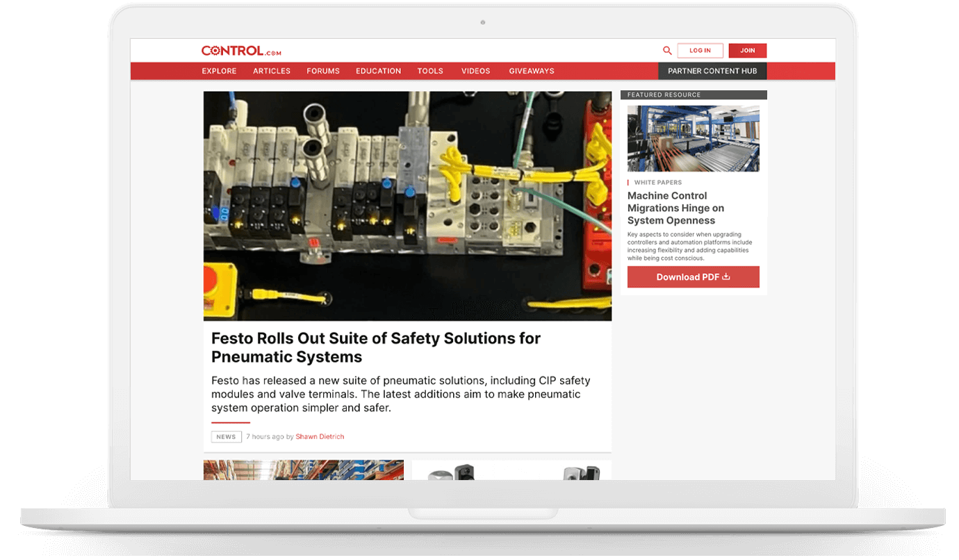Open the Giveaways page
959x560 pixels.
532,71
